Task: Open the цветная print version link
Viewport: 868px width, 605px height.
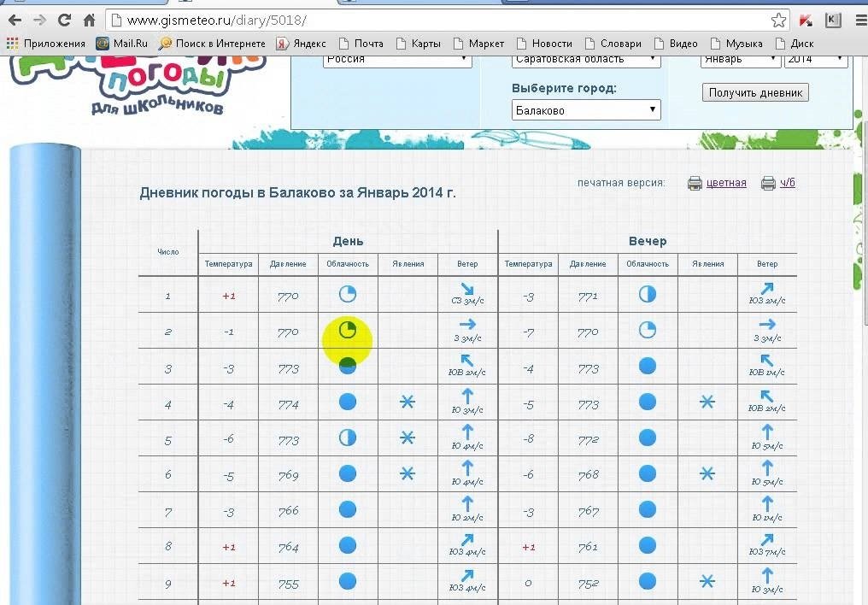Action: [x=726, y=183]
